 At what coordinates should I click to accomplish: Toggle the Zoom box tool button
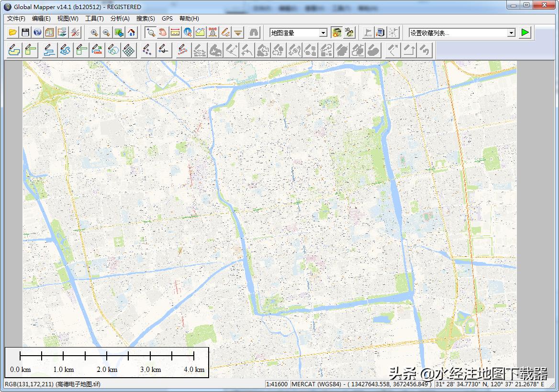(x=150, y=33)
